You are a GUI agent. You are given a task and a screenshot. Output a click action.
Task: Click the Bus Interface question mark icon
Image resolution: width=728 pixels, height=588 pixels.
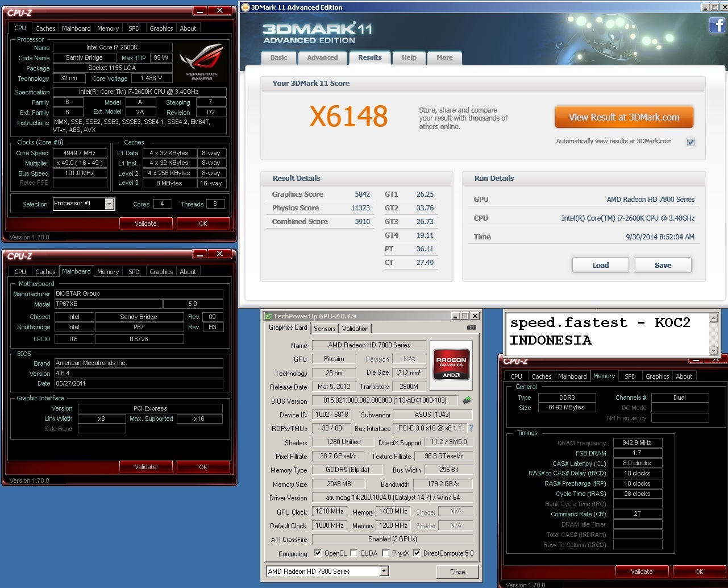pos(471,428)
